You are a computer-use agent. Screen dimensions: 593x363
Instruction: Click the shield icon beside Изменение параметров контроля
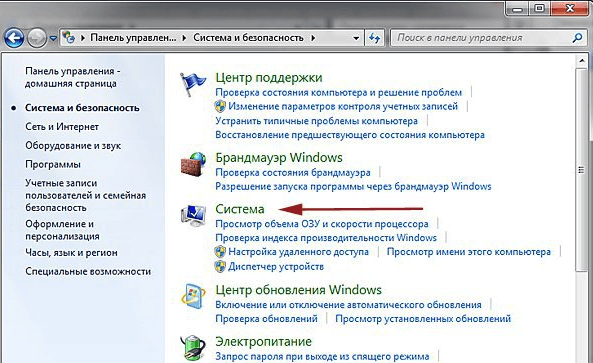220,106
